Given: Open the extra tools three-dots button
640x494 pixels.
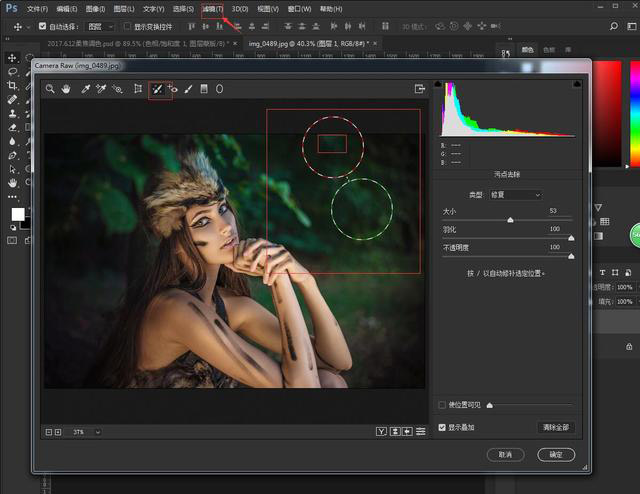Looking at the screenshot, I should [12, 197].
